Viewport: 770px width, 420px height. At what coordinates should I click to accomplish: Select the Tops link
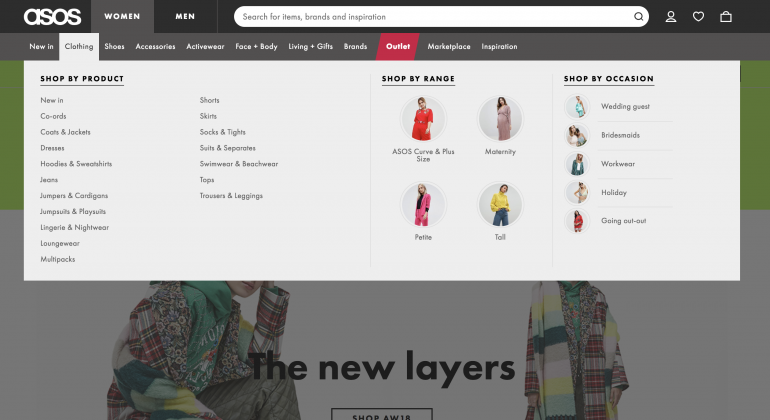point(207,180)
